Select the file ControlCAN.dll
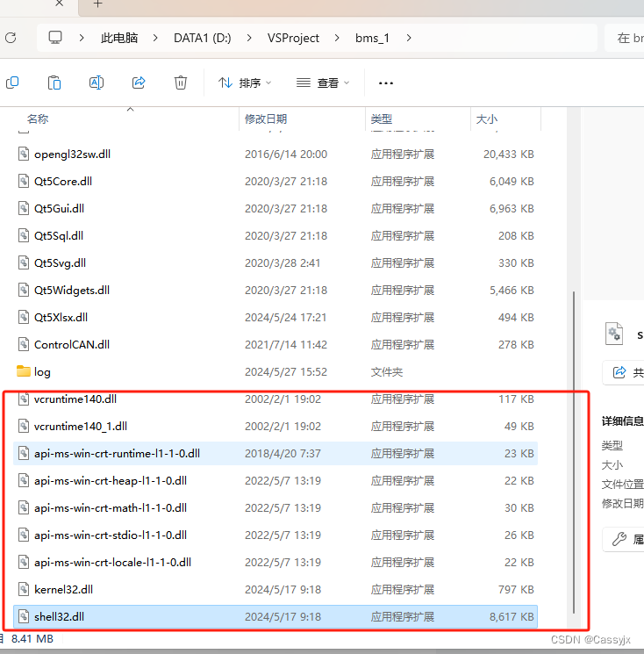 [x=275, y=344]
